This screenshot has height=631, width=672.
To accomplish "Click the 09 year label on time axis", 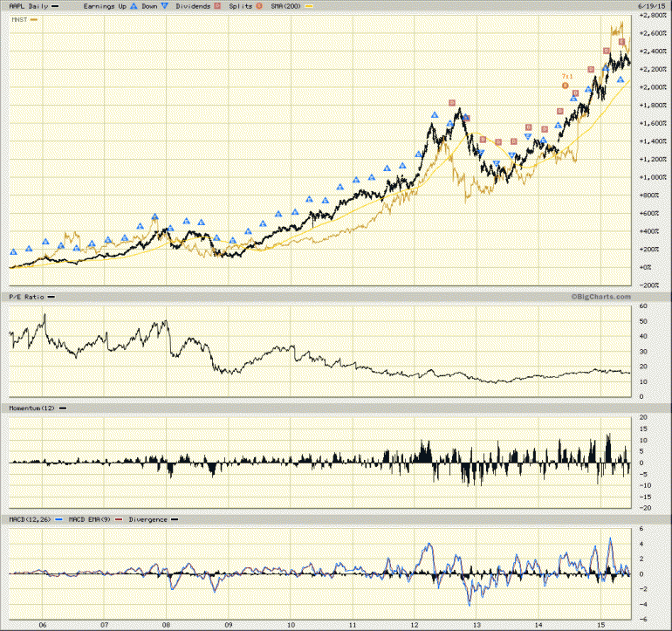I will [229, 625].
